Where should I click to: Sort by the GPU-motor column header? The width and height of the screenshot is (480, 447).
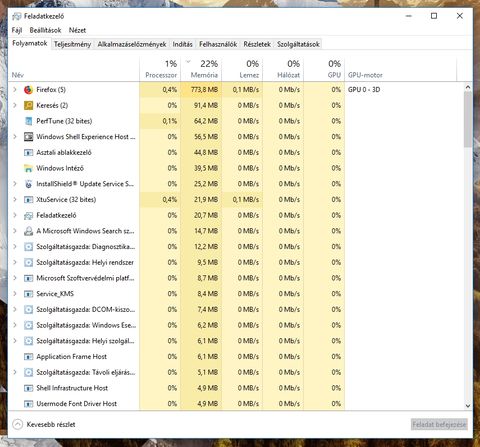[401, 69]
